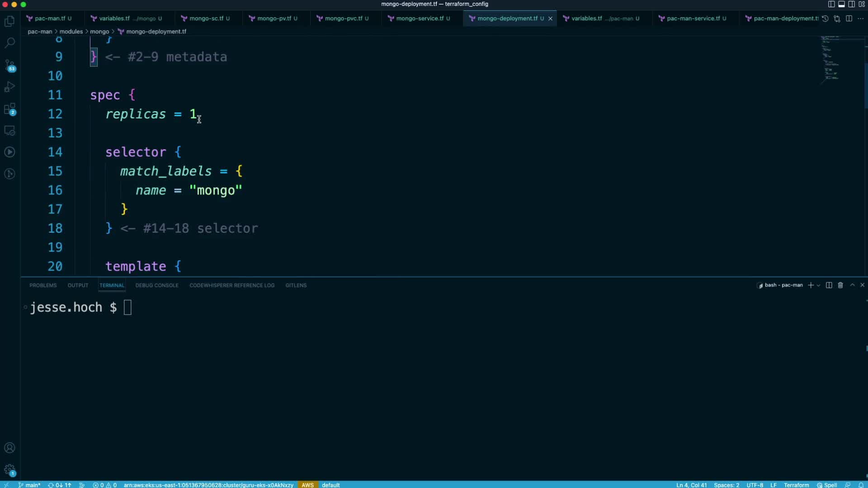Click the main* git branch in status bar
Screen dimensions: 868x488
[30, 485]
